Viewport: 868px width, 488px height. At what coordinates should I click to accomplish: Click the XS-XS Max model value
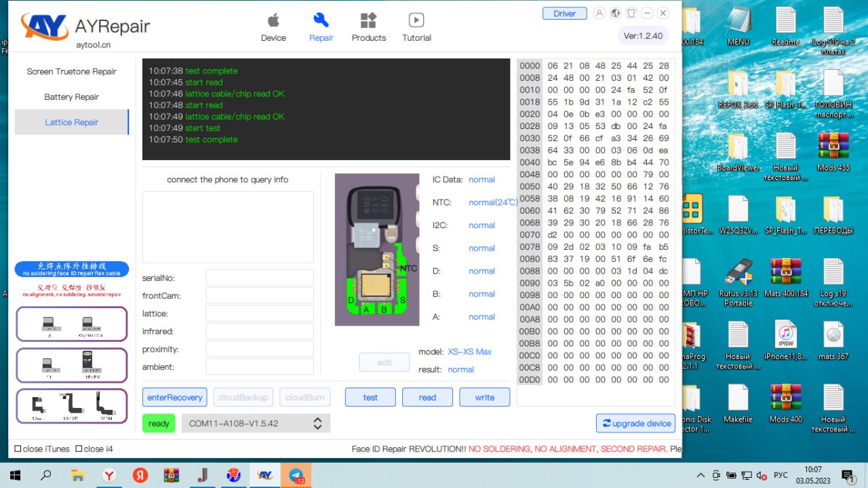click(x=469, y=352)
